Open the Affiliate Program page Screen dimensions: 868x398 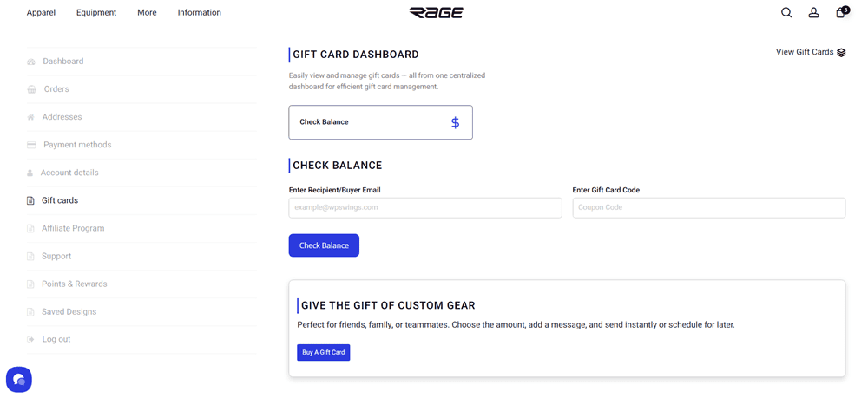point(73,228)
